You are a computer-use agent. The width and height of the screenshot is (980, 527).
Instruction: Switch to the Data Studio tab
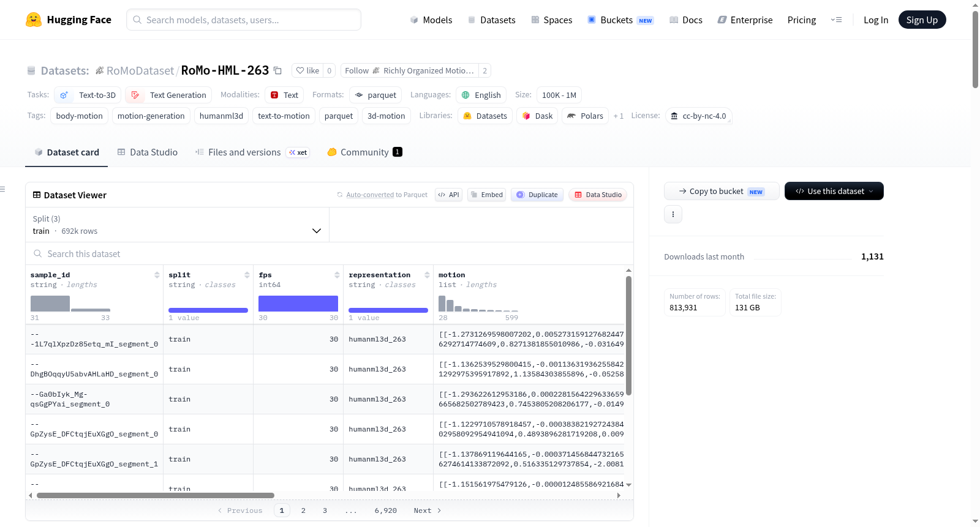[148, 152]
